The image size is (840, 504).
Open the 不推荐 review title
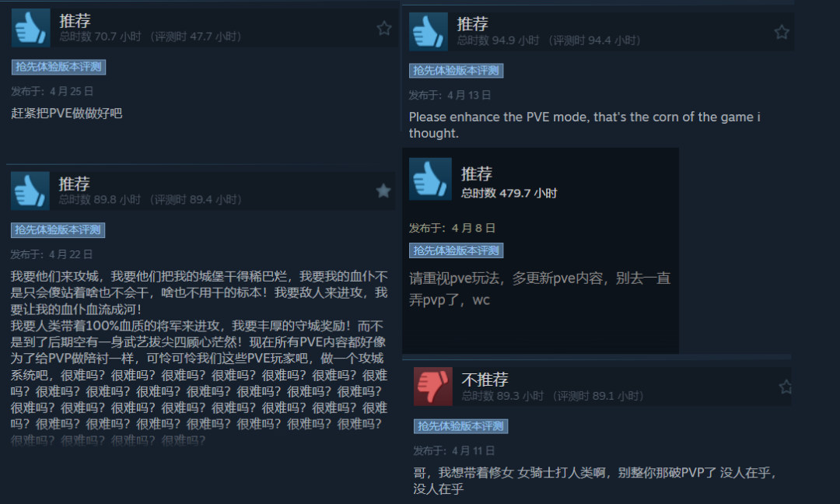click(485, 380)
